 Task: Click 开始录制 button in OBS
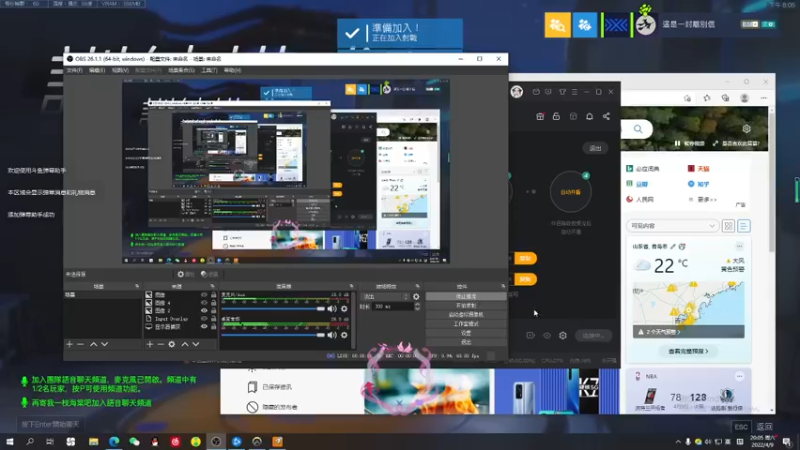[x=466, y=306]
